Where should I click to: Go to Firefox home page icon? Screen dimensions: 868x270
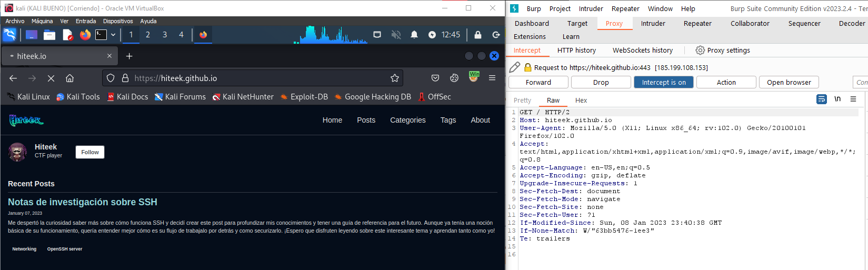coord(69,78)
